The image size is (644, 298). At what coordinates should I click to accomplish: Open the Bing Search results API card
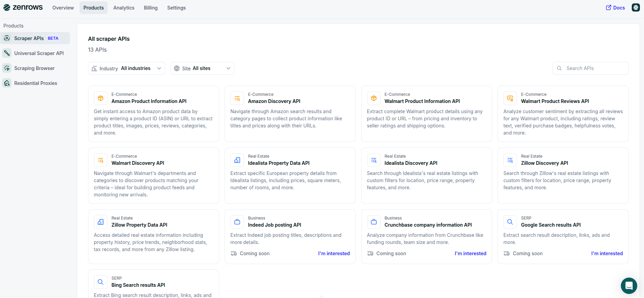tap(154, 284)
